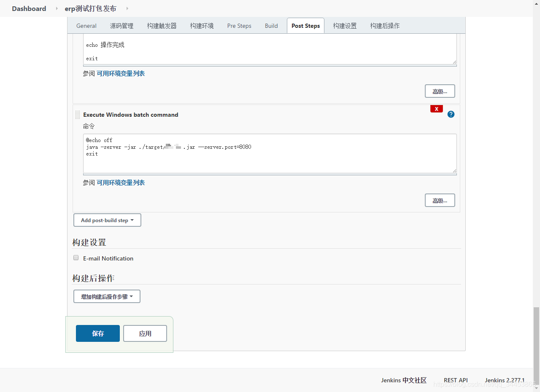The width and height of the screenshot is (540, 392).
Task: Click resize grip of batch command text area
Action: (x=454, y=170)
